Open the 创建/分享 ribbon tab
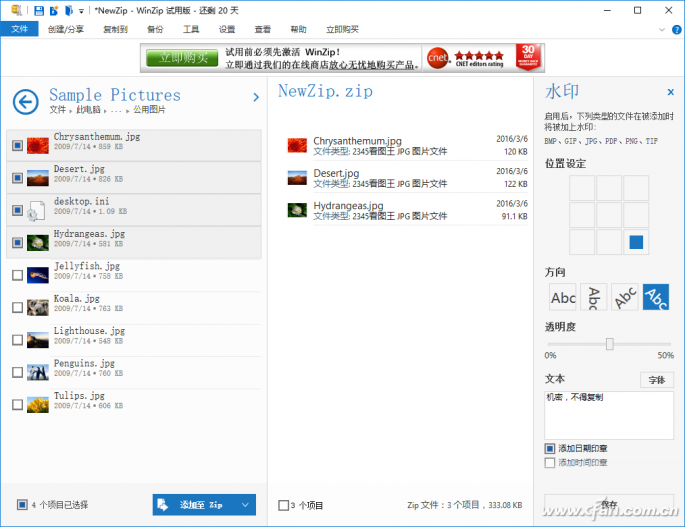Image resolution: width=685 pixels, height=527 pixels. [66, 29]
